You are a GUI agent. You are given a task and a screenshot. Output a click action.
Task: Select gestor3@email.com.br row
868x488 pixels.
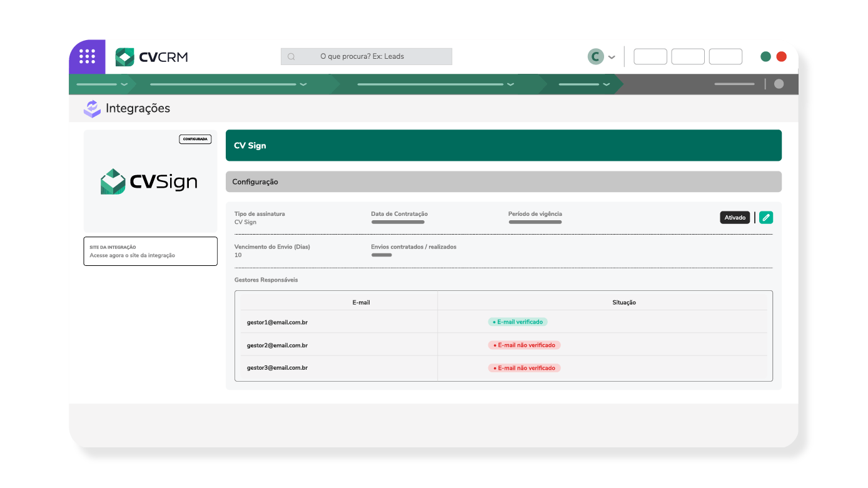[503, 368]
